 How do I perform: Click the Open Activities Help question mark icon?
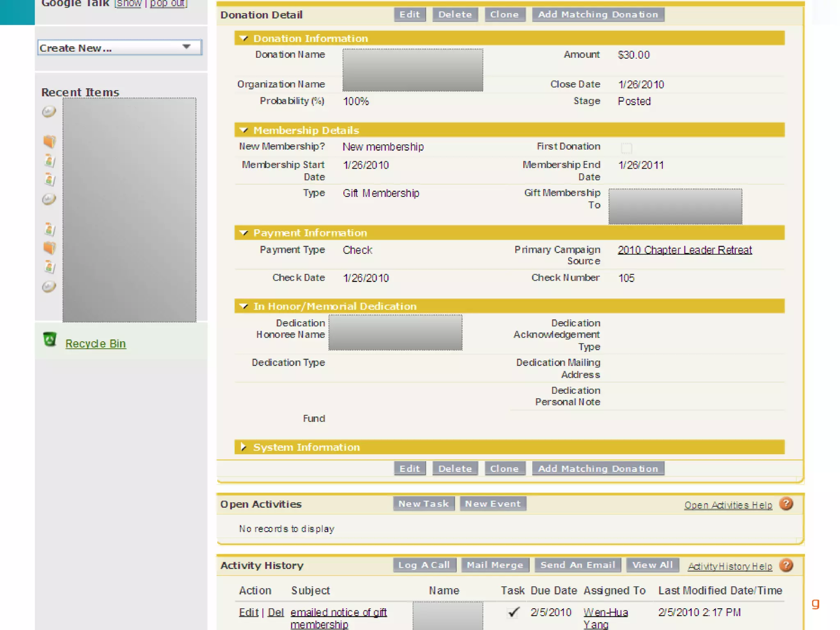pyautogui.click(x=786, y=504)
